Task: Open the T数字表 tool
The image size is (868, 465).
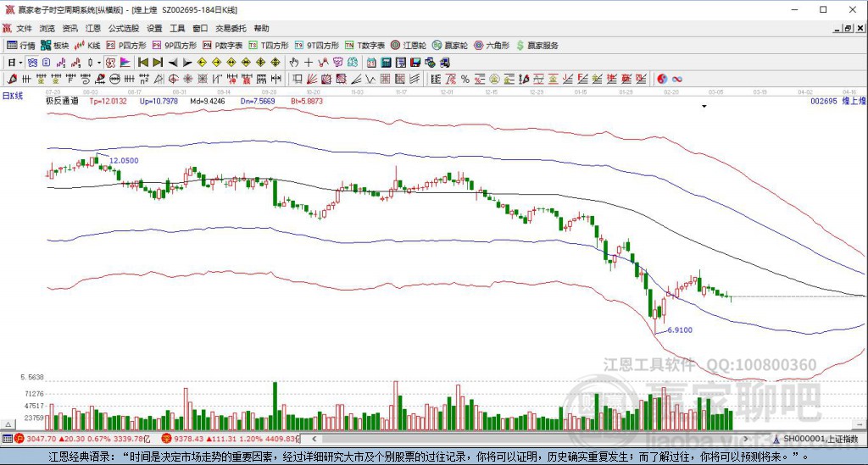Action: coord(364,46)
